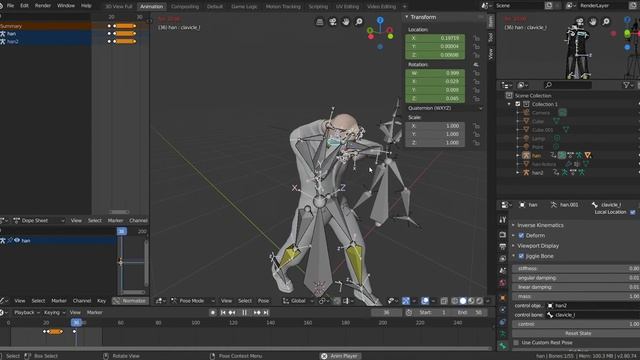
Task: Open the Playback dropdown in timeline
Action: [x=27, y=312]
